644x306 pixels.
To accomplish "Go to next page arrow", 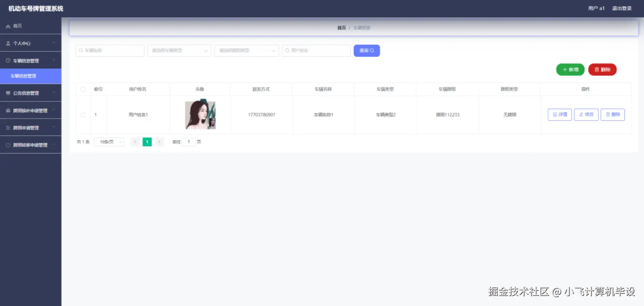I will point(159,142).
